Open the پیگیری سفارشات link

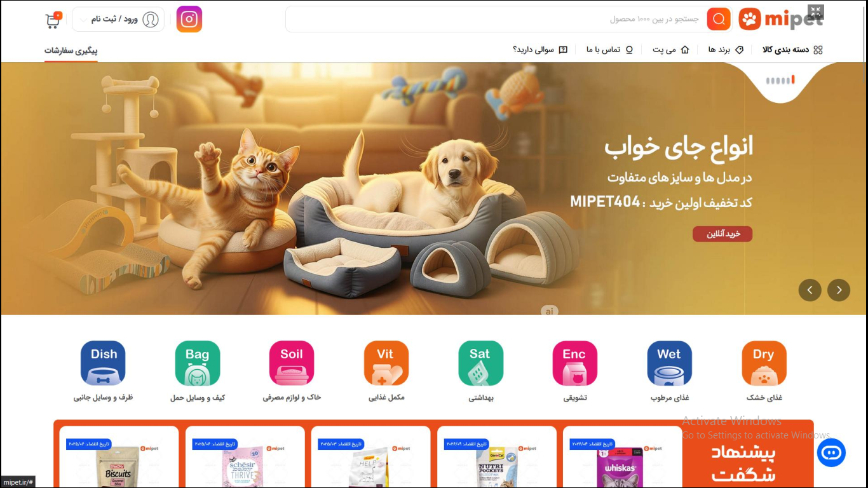(x=71, y=50)
